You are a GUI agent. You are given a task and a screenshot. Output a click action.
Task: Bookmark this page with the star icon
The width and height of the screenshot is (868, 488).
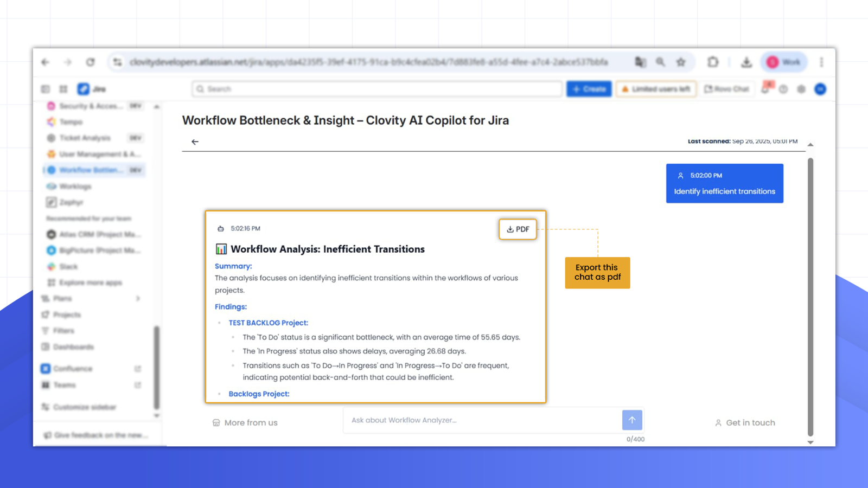681,62
